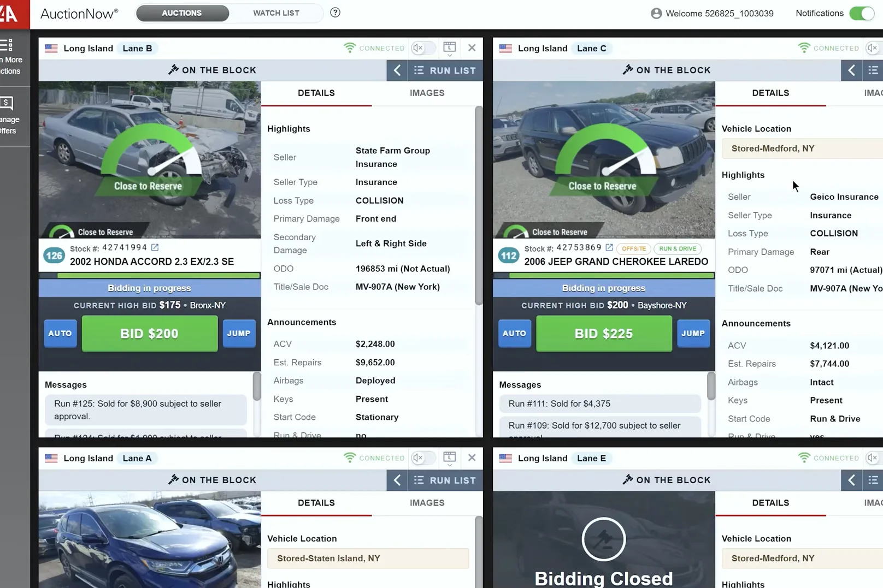
Task: Open the RUN LIST in Lane B
Action: 445,70
